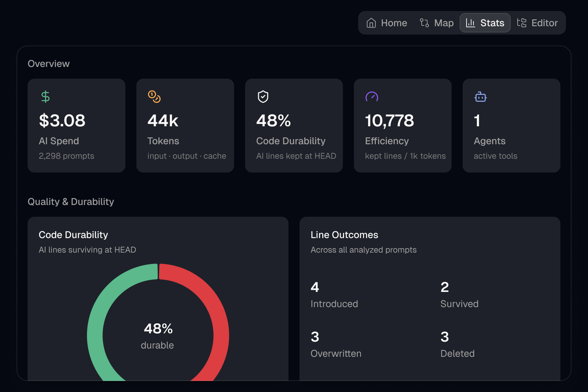Screen dimensions: 588x392
Task: Click 'AI lines kept at HEAD' text
Action: point(296,156)
